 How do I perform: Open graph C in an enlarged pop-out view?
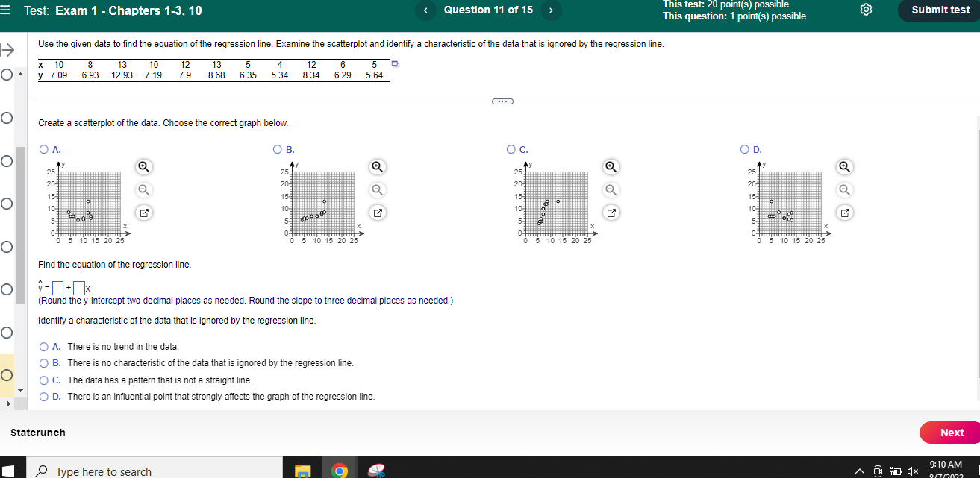tap(611, 213)
